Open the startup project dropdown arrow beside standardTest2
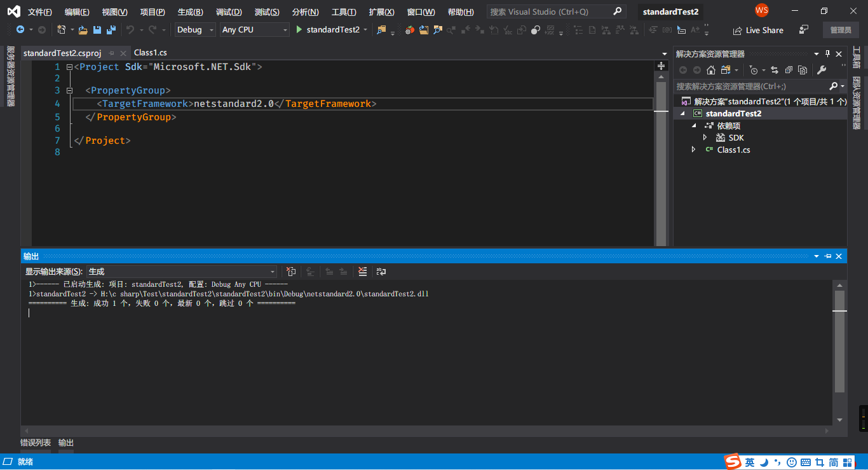 click(x=365, y=30)
